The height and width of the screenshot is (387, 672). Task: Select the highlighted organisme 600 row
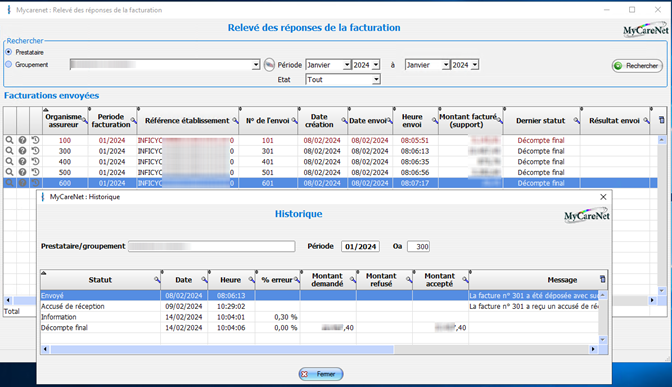[x=330, y=183]
